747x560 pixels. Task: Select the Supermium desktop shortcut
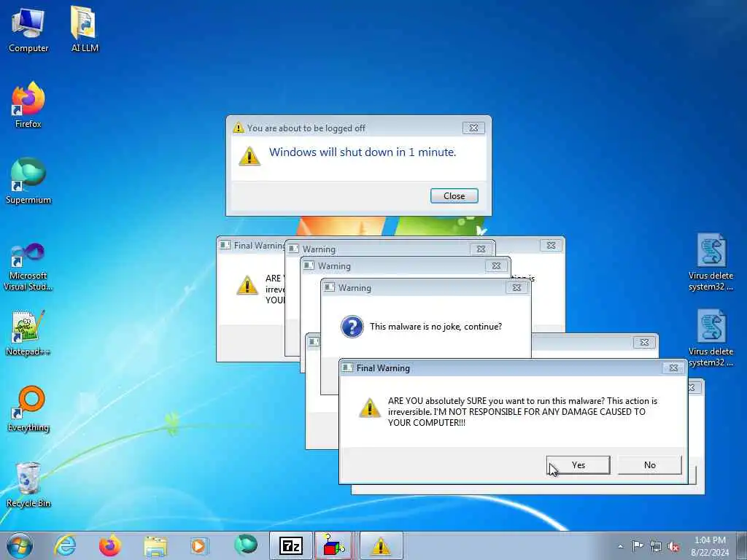click(28, 182)
